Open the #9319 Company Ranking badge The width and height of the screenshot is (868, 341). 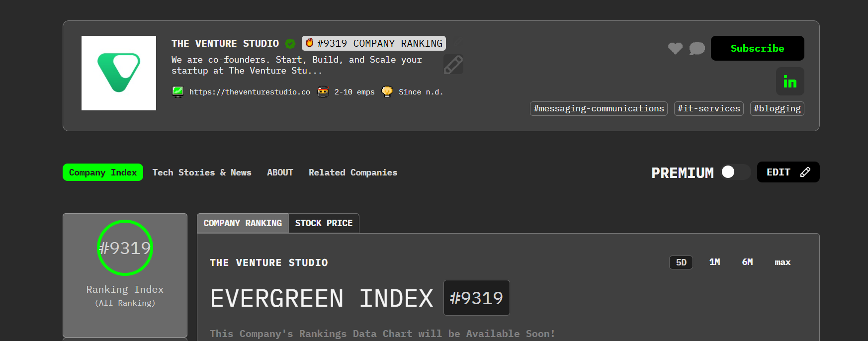374,43
